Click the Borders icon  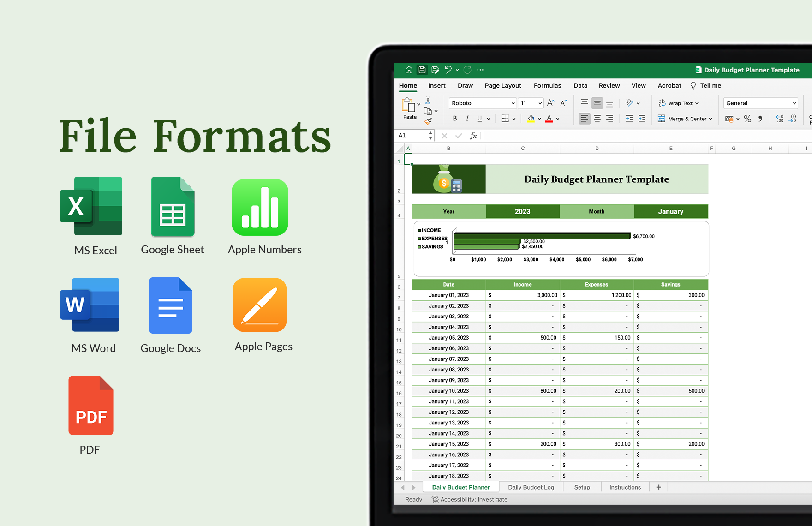(505, 119)
